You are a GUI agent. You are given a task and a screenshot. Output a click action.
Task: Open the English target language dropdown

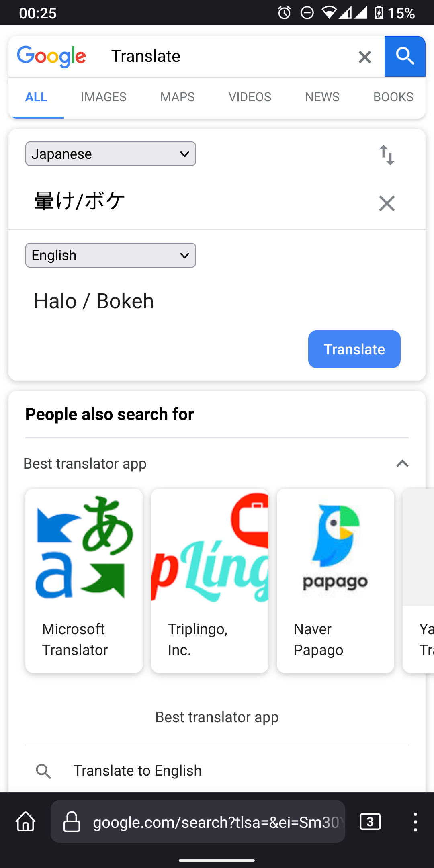(111, 255)
